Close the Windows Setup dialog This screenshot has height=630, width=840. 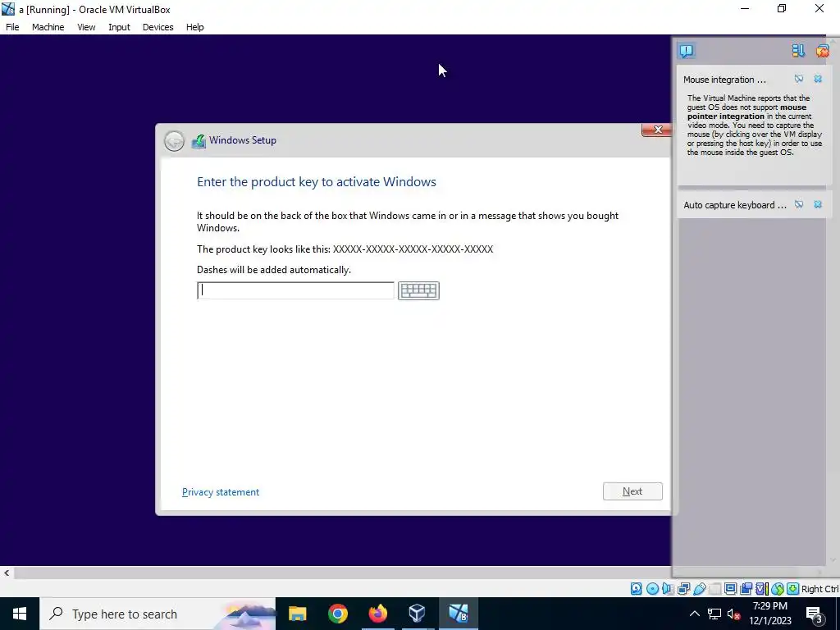(x=657, y=130)
